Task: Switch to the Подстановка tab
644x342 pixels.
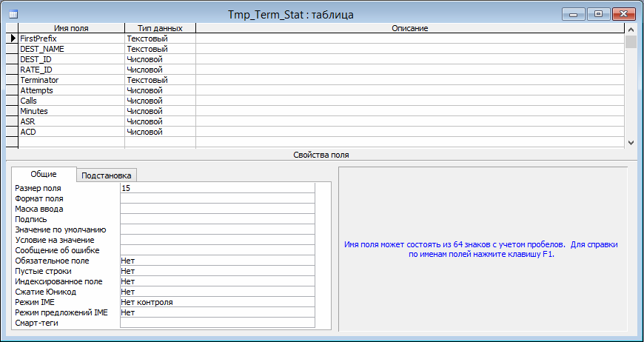Action: click(107, 175)
